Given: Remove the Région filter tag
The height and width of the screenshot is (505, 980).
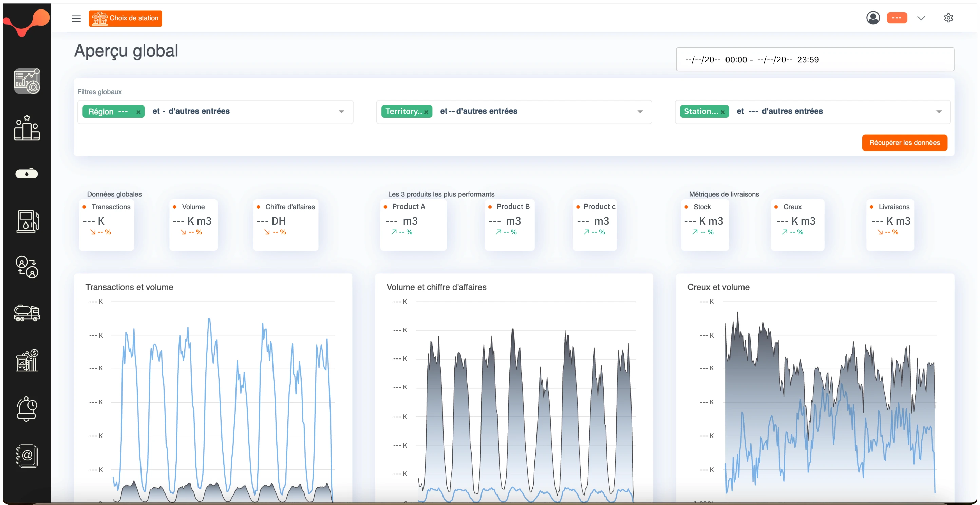Looking at the screenshot, I should (x=138, y=112).
